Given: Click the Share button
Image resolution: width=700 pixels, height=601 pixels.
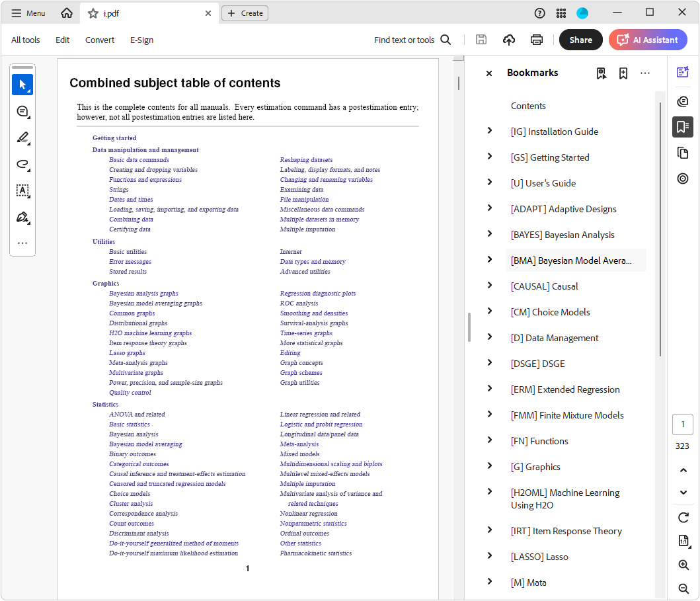Looking at the screenshot, I should tap(580, 40).
